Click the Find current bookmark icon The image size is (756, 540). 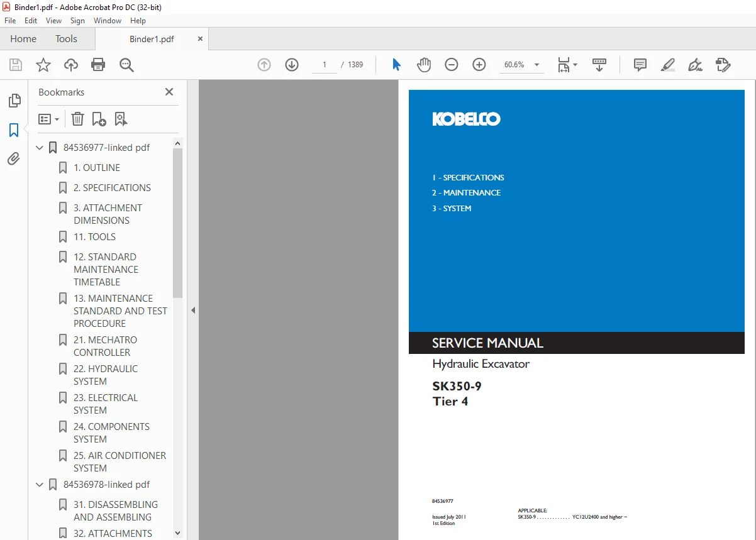point(121,119)
